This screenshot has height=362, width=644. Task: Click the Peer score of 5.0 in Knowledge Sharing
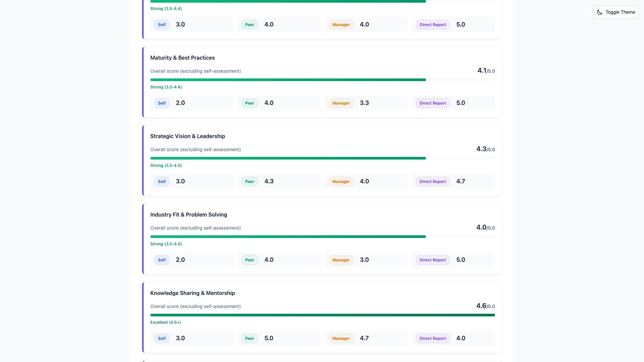[x=269, y=338]
